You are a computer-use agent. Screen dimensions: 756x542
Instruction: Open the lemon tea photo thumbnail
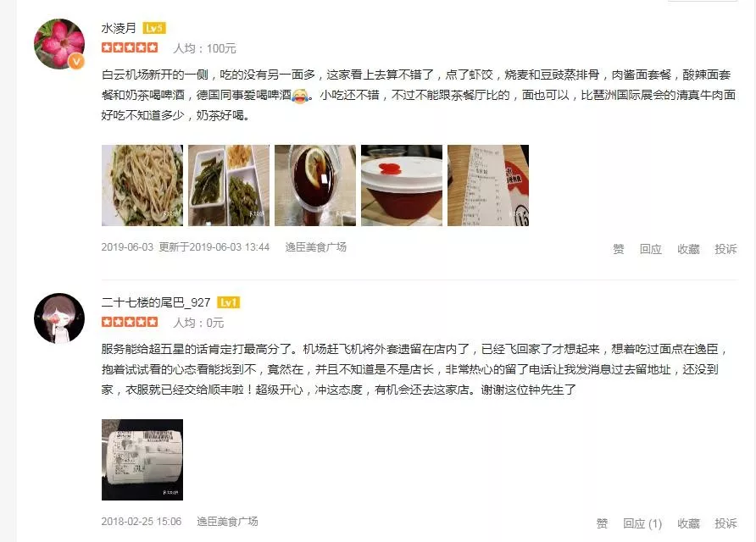(x=315, y=185)
